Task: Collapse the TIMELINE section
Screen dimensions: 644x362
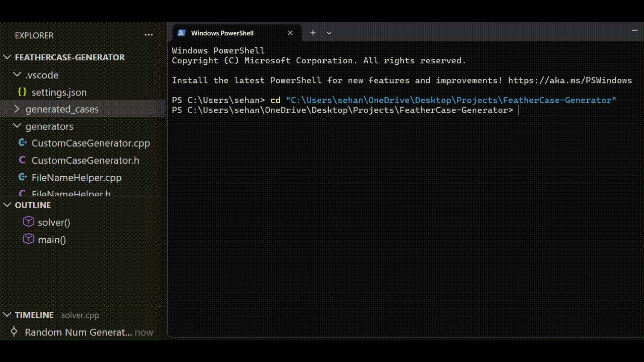Action: coord(7,315)
